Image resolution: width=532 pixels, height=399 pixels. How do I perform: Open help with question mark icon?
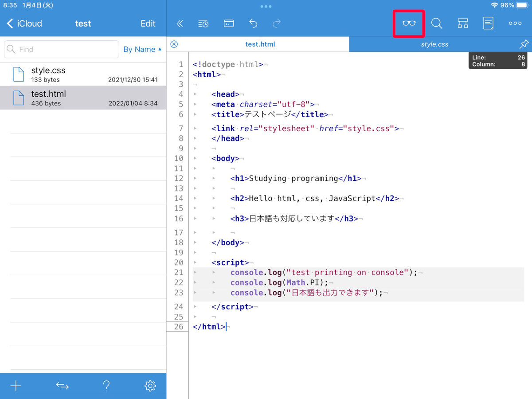pyautogui.click(x=106, y=386)
